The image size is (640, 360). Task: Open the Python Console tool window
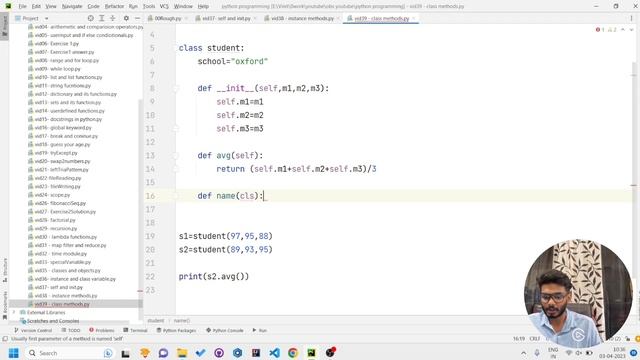point(224,330)
